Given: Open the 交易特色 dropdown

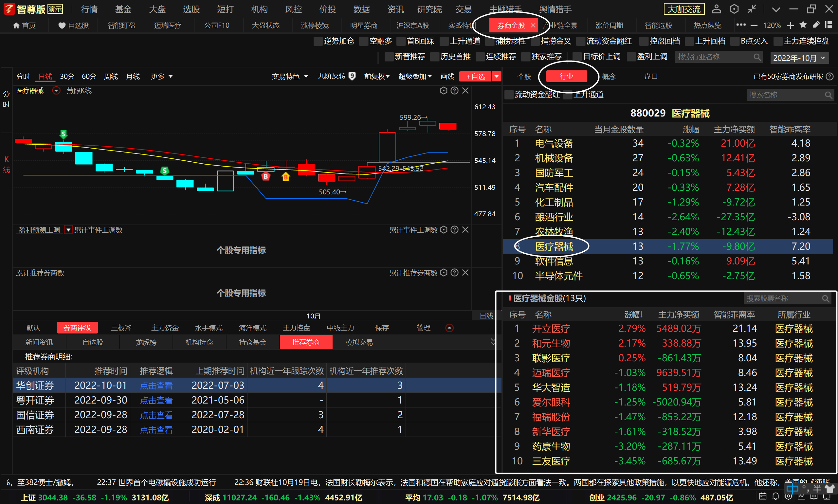Looking at the screenshot, I should [290, 76].
